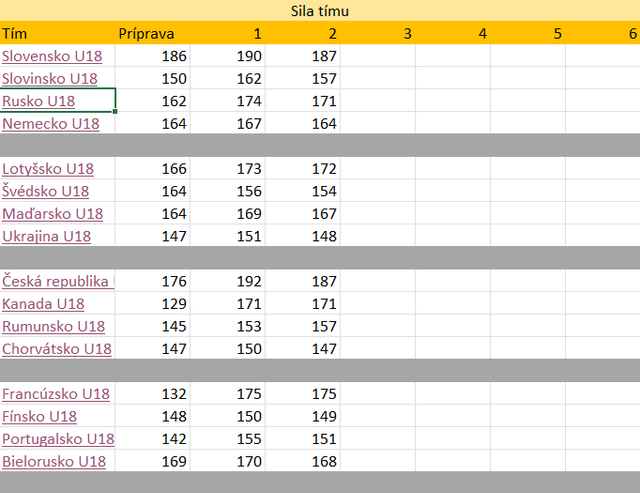Click the Maďarsko U18 hyperlink
Screen dimensions: 640x493
pyautogui.click(x=52, y=213)
